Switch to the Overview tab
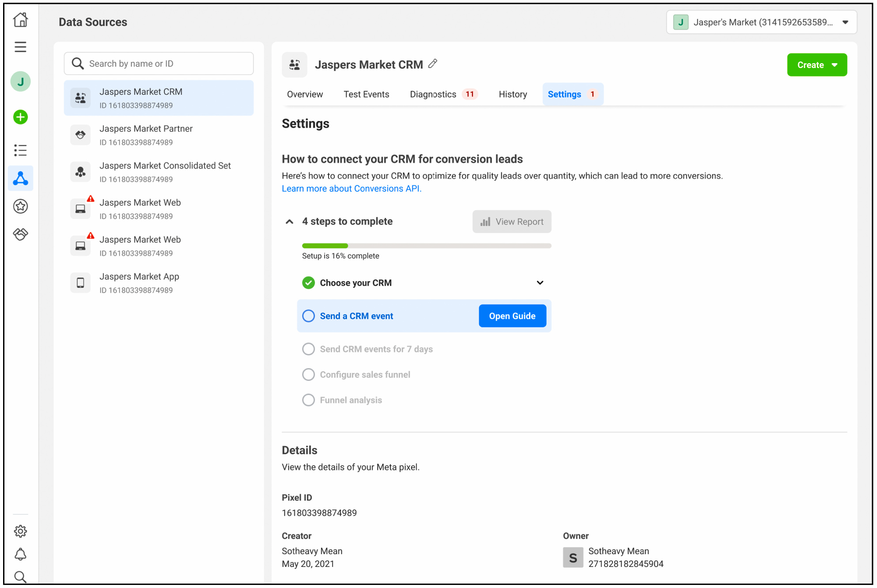877x588 pixels. [x=305, y=94]
